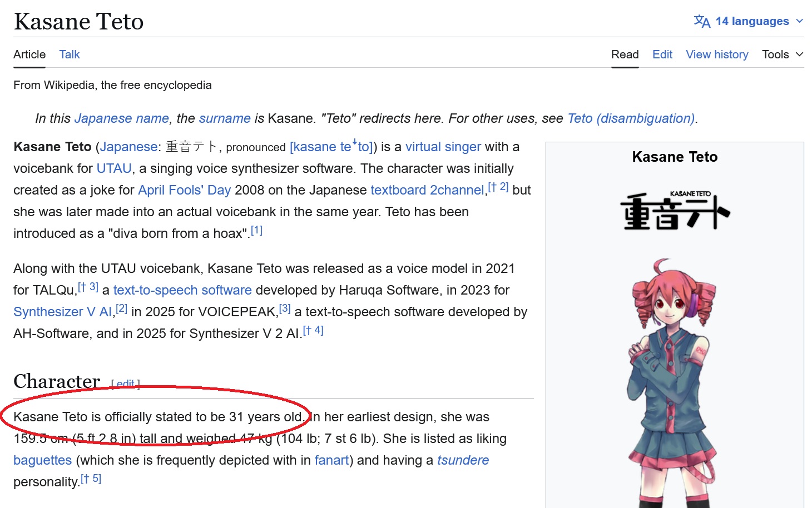Follow the fanart link
This screenshot has width=812, height=508.
tap(331, 460)
